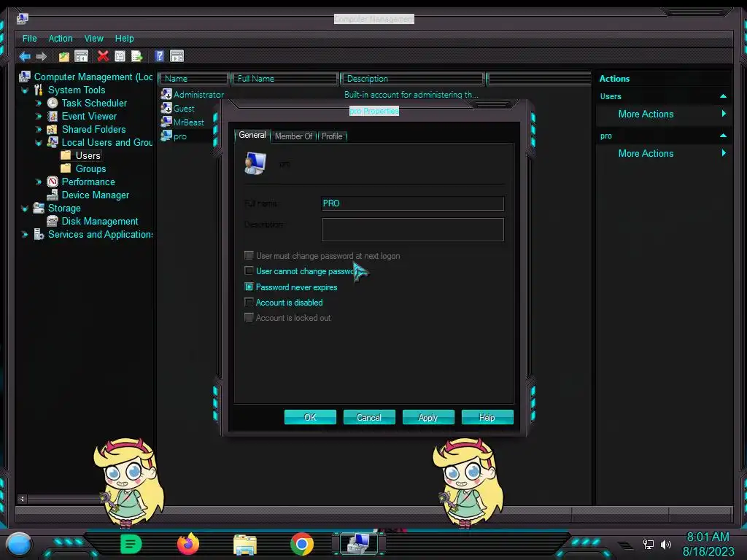Viewport: 747px width, 560px height.
Task: Open More Actions under pro
Action: click(x=646, y=153)
